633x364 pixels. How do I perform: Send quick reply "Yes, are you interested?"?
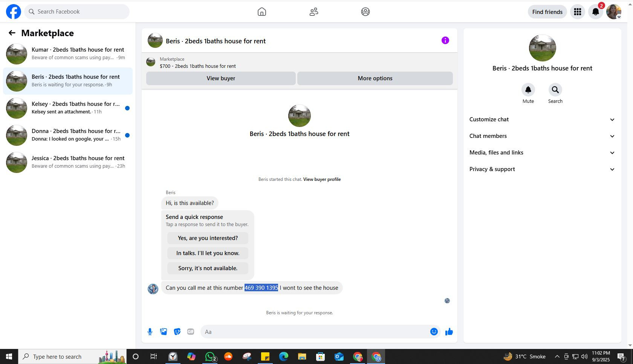[208, 238]
